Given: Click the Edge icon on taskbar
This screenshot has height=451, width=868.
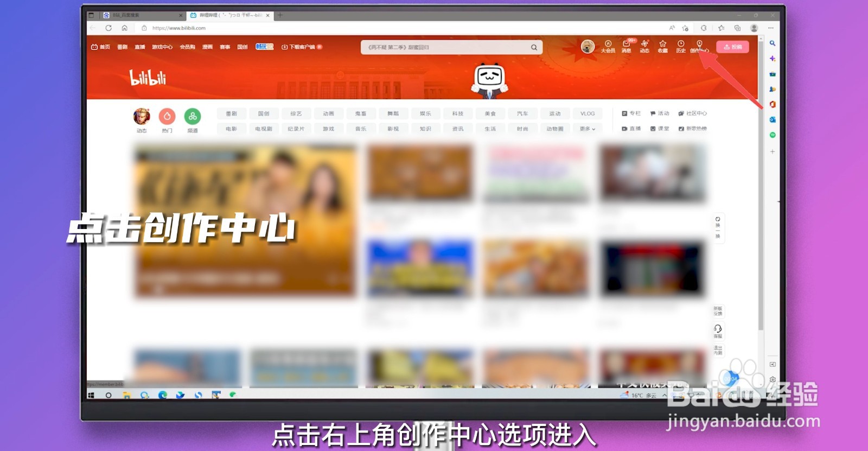Looking at the screenshot, I should [162, 395].
